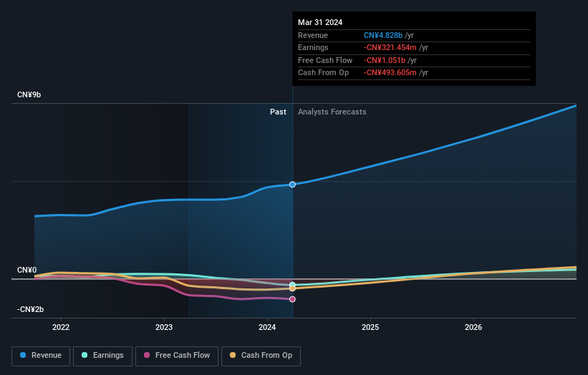Select the Earnings data point at Mar 2024
The width and height of the screenshot is (588, 375).
tap(292, 285)
